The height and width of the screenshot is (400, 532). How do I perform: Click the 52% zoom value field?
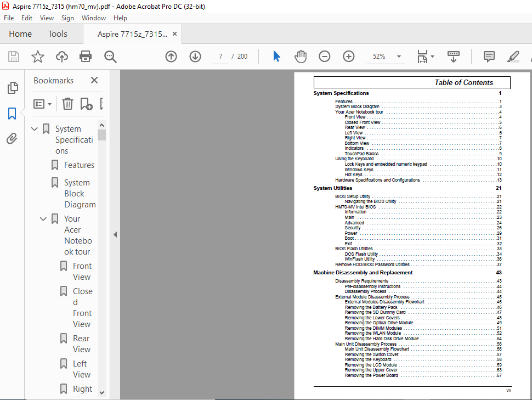click(x=379, y=57)
